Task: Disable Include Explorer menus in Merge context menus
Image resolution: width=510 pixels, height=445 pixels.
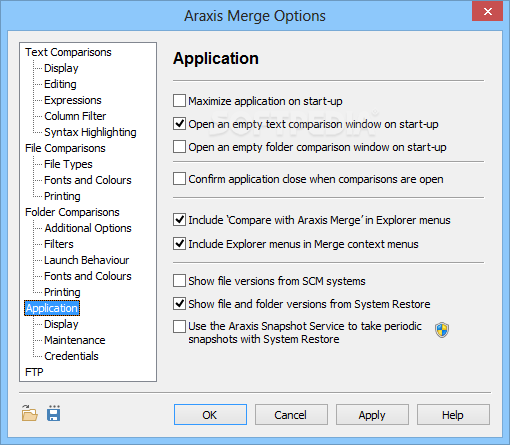Action: [179, 244]
